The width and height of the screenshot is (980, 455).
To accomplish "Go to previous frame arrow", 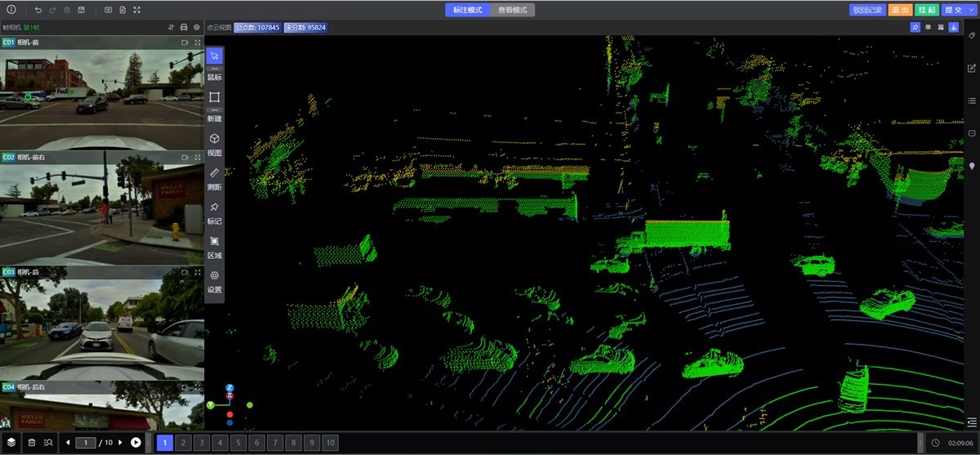I will click(67, 443).
